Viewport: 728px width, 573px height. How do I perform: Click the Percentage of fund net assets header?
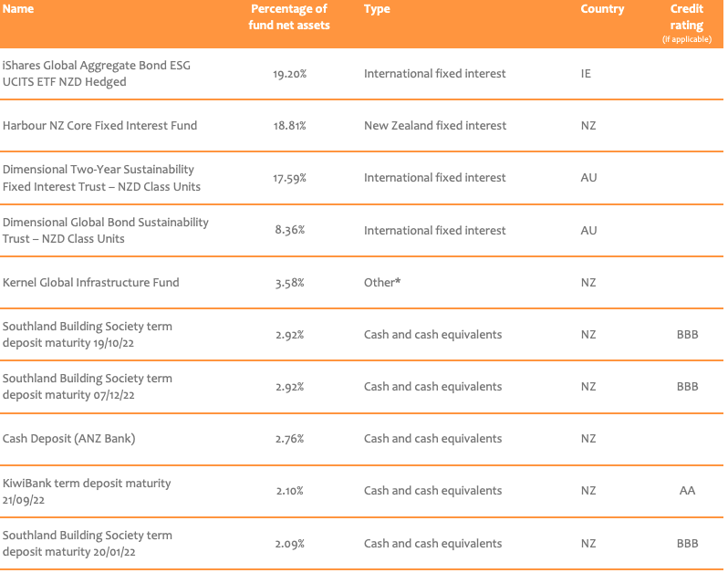coord(289,16)
